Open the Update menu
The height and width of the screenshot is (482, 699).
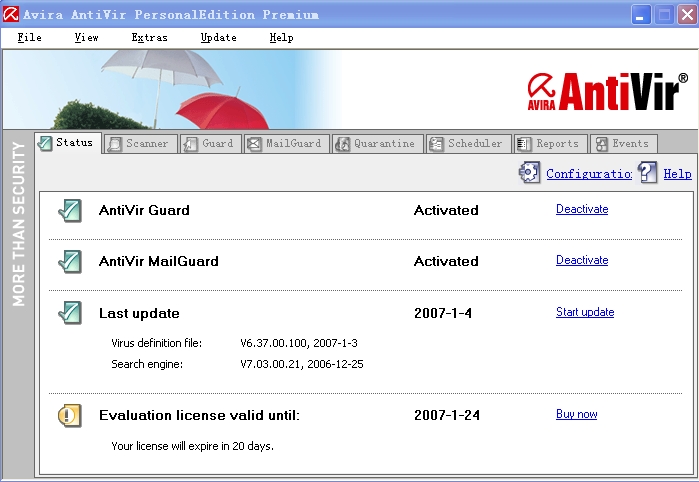tap(218, 37)
